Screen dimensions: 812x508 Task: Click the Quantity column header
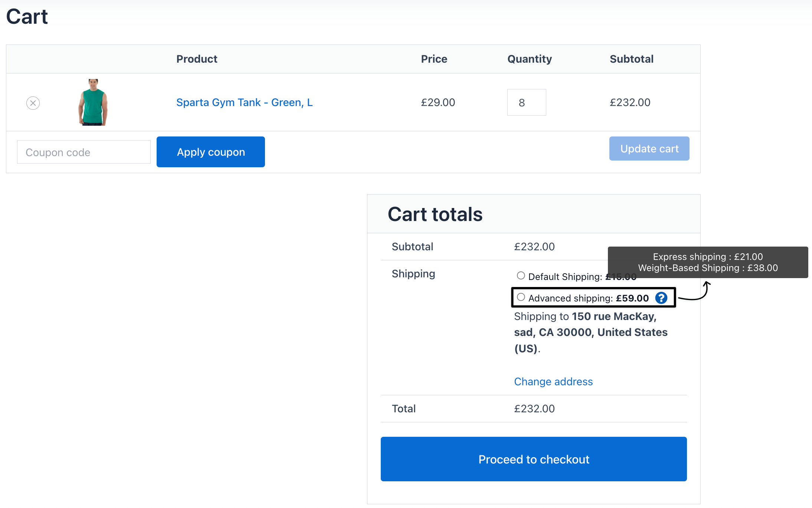pos(529,59)
